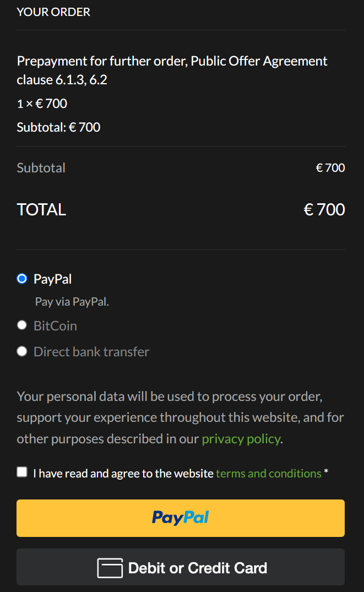The height and width of the screenshot is (592, 364).
Task: Click the PayPal payment method label
Action: coord(52,279)
